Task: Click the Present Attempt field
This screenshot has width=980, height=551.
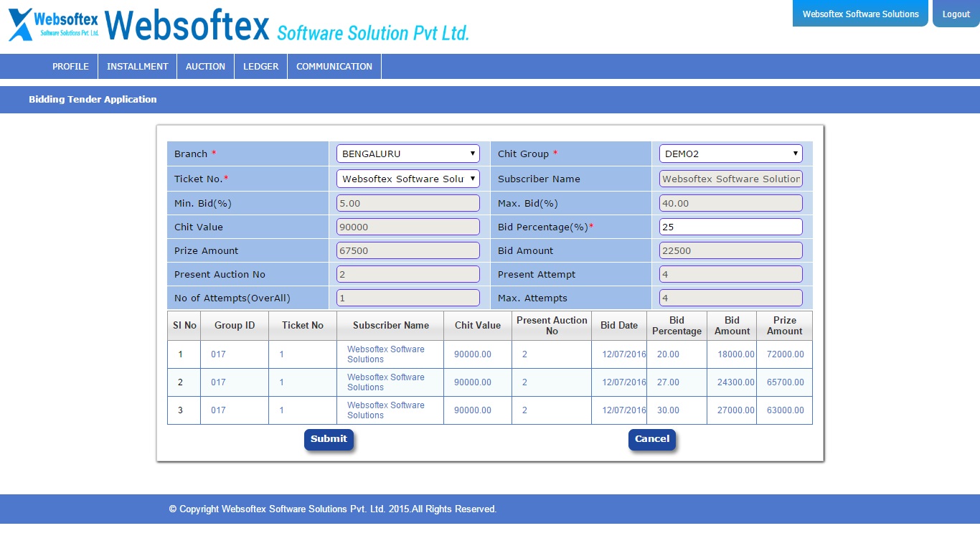Action: (x=731, y=274)
